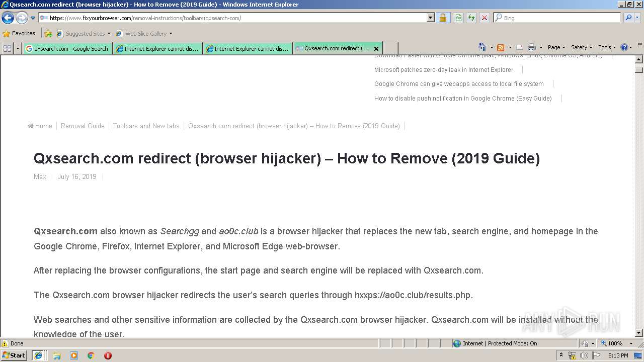Open 'Microsoft patches zero-day leak in Internet Explorer' link
This screenshot has height=362, width=644.
pyautogui.click(x=444, y=70)
